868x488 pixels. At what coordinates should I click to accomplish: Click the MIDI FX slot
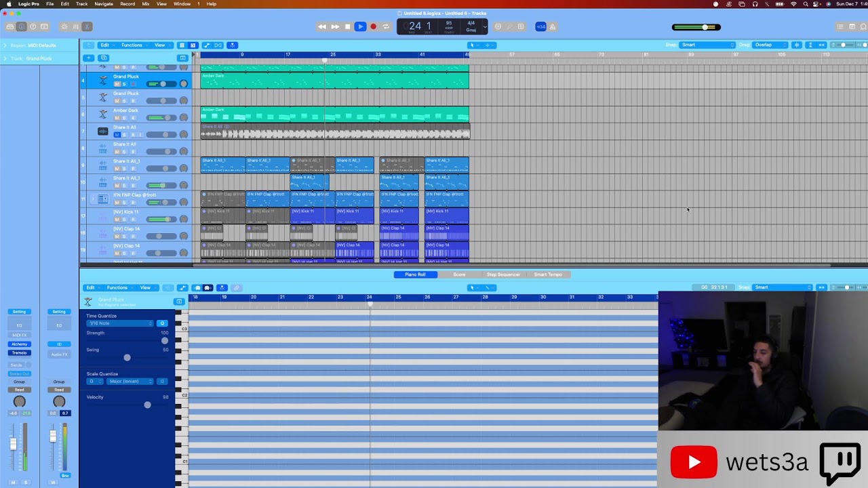[19, 335]
